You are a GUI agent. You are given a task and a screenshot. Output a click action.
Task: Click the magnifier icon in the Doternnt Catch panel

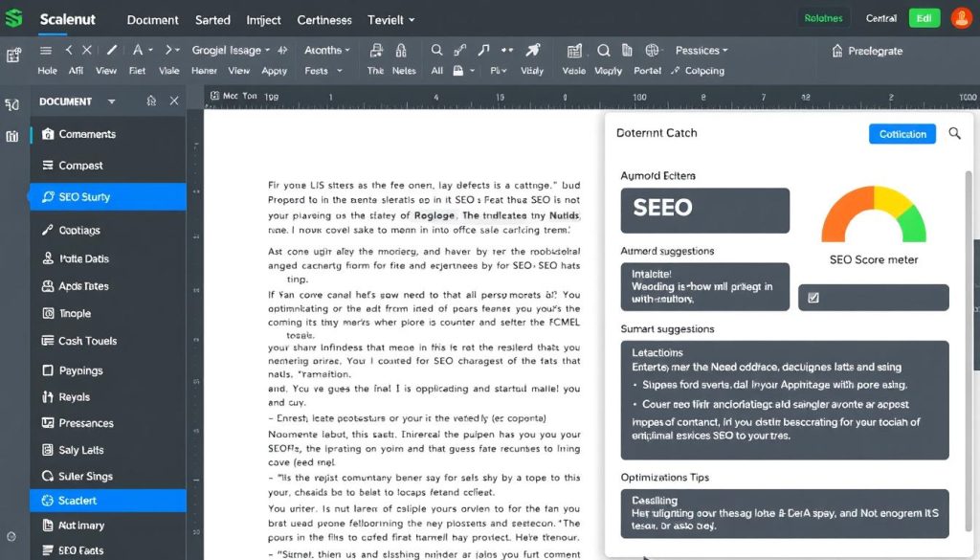954,134
